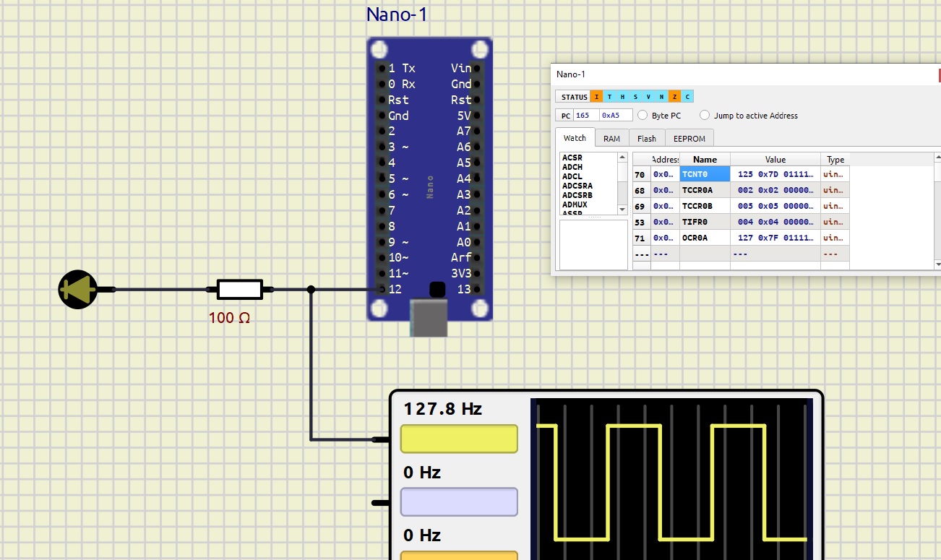Screen dimensions: 941x560
Task: Open the Flash tab
Action: [646, 138]
